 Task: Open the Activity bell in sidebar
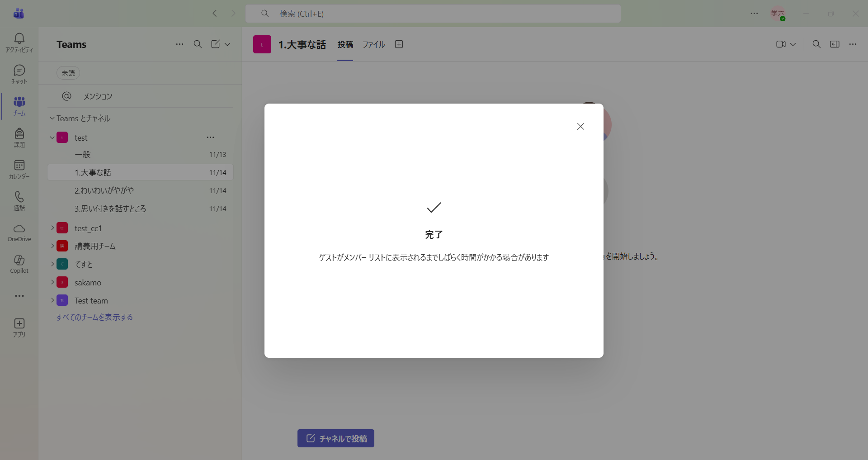19,43
